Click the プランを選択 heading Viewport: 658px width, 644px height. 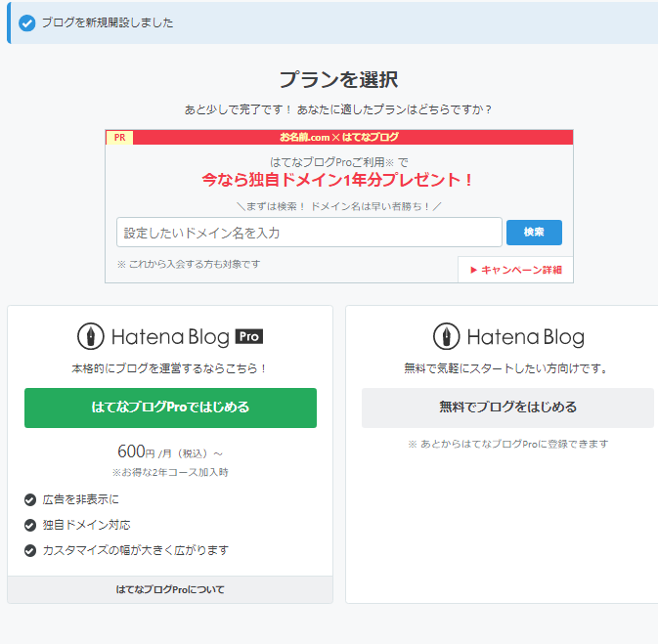click(x=338, y=80)
